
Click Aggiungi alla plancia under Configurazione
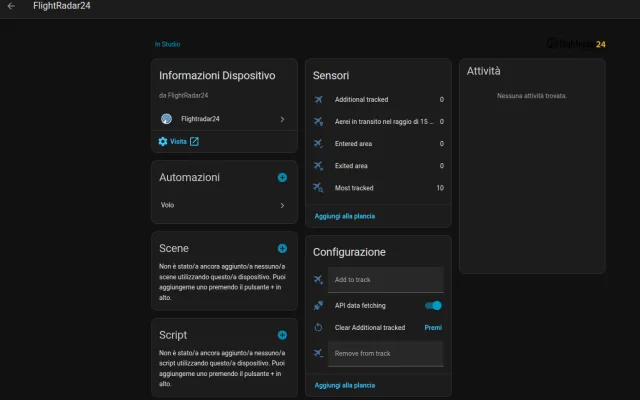[344, 385]
